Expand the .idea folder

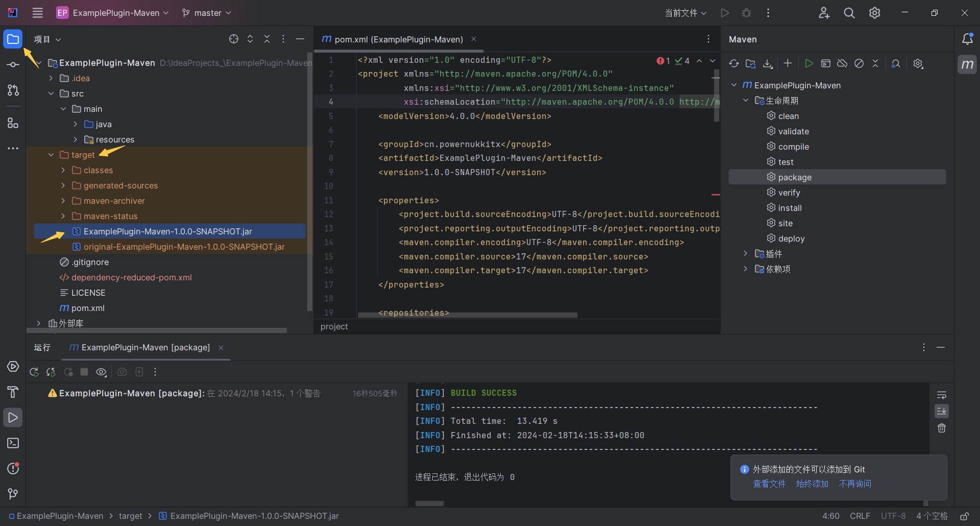51,78
